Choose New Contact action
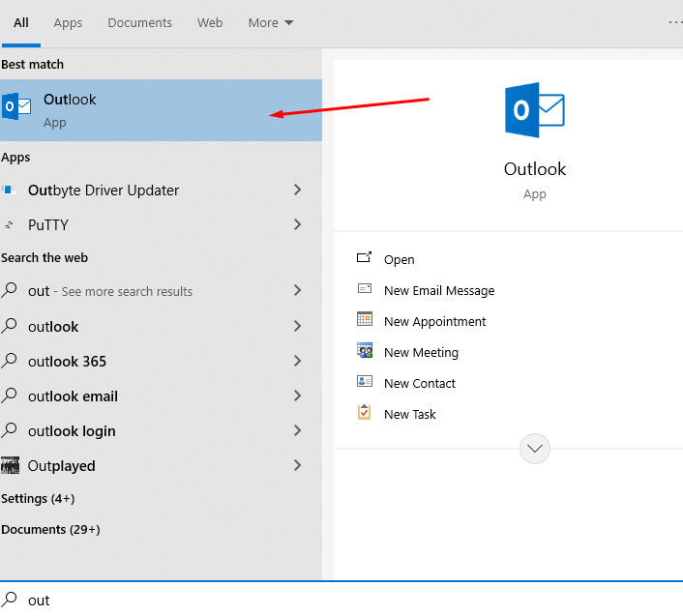 (420, 383)
